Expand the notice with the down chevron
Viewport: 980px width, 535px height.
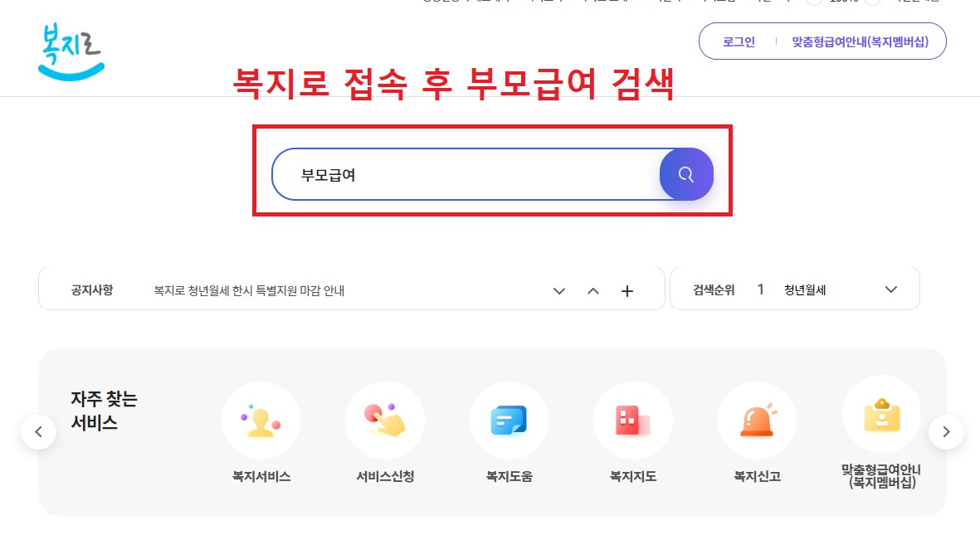[559, 290]
